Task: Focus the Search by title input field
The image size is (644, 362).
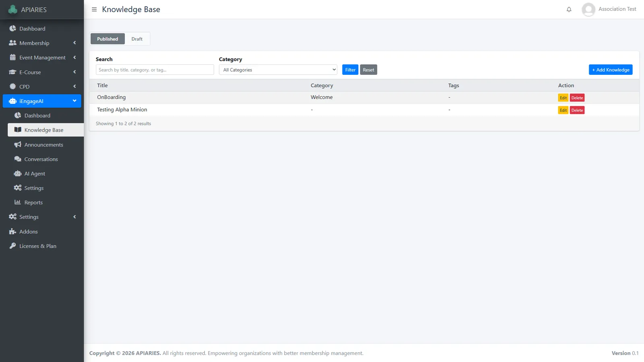Action: click(x=155, y=70)
